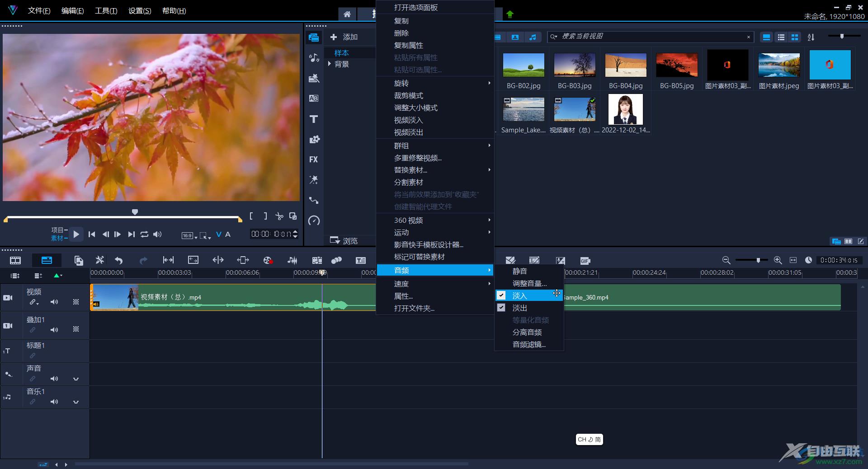This screenshot has height=469, width=868.
Task: Open 音频滤镜... in audio submenu
Action: 529,344
